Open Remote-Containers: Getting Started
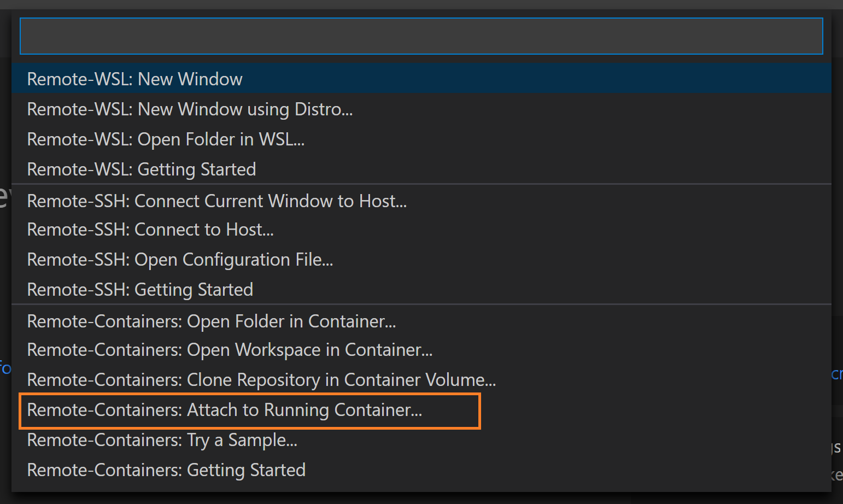Viewport: 843px width, 504px height. 421,470
